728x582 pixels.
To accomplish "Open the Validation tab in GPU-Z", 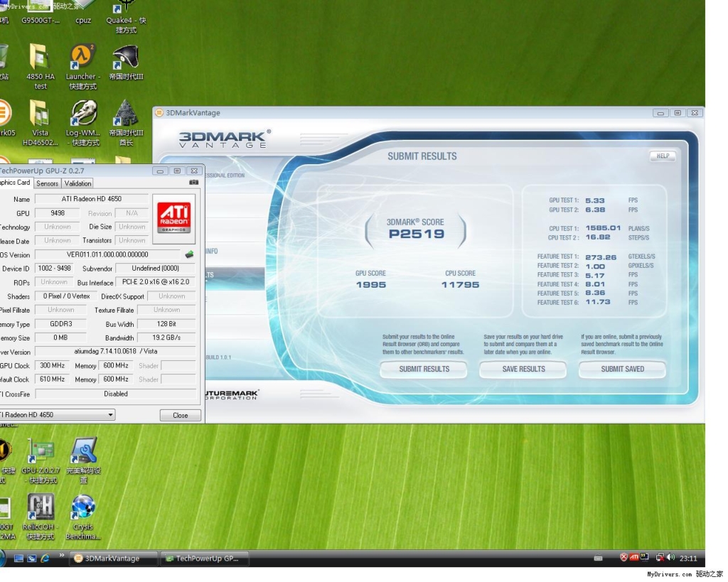I will coord(77,183).
